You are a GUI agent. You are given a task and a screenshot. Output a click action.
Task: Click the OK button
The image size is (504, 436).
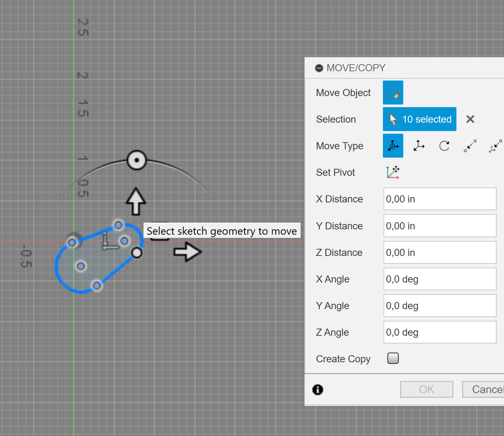coord(426,389)
